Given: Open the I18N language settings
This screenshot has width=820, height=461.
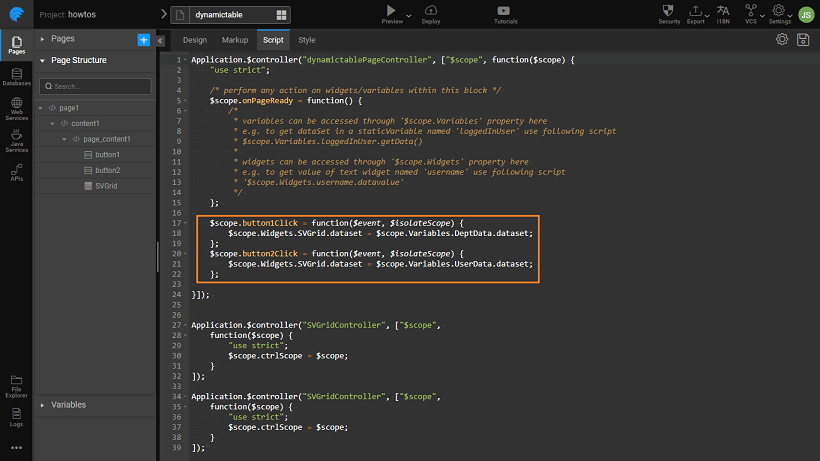Looking at the screenshot, I should [x=723, y=11].
